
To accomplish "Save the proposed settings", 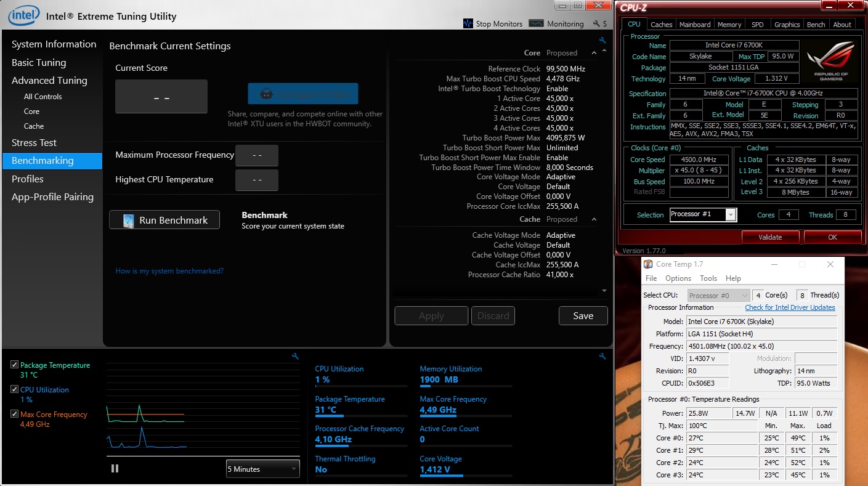I will 583,315.
